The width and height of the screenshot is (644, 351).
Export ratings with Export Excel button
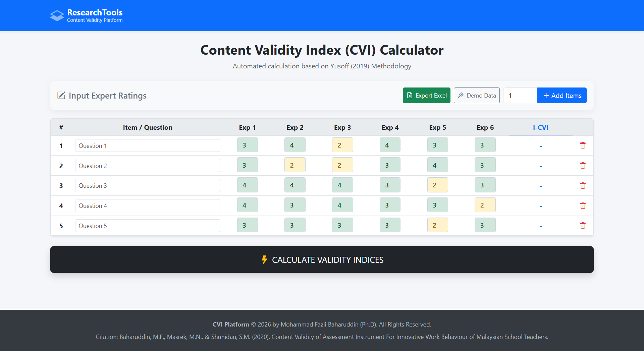426,96
